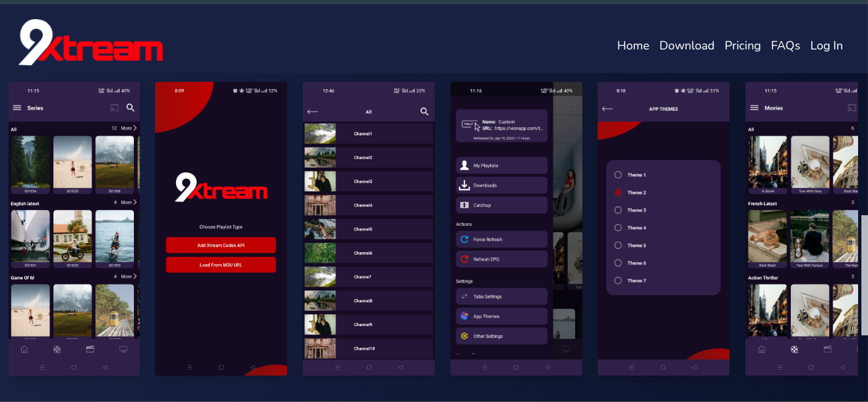Click the 9Xtream logo in site header
Image resolution: width=868 pixels, height=402 pixels.
(90, 43)
